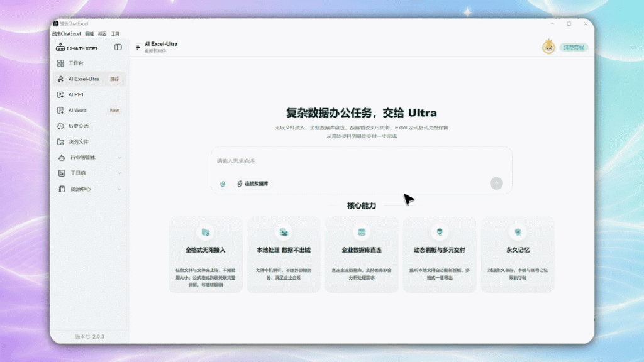Open 我的文件 my files

click(89, 141)
